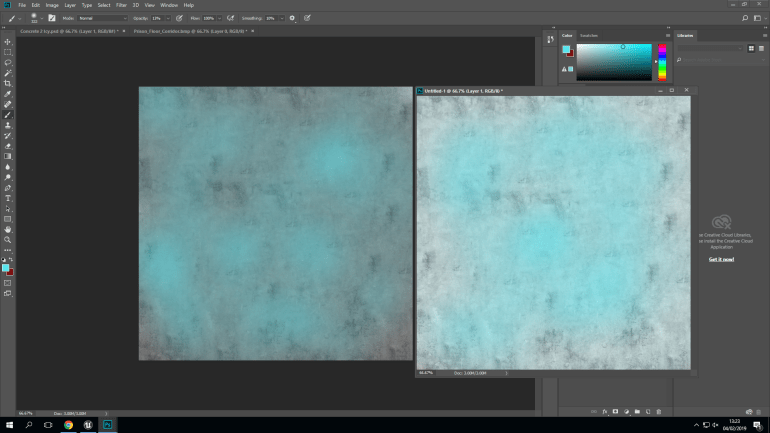This screenshot has height=433, width=770.
Task: Select the Eraser tool
Action: point(8,146)
